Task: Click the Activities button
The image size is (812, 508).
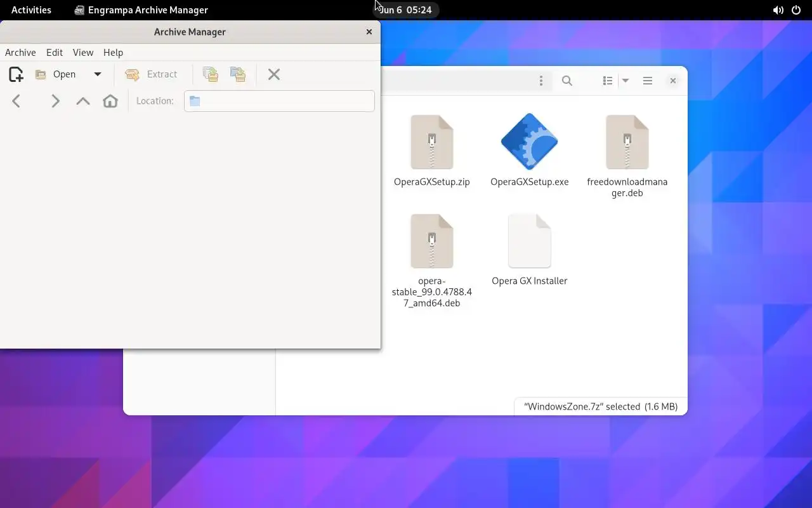Action: point(31,10)
